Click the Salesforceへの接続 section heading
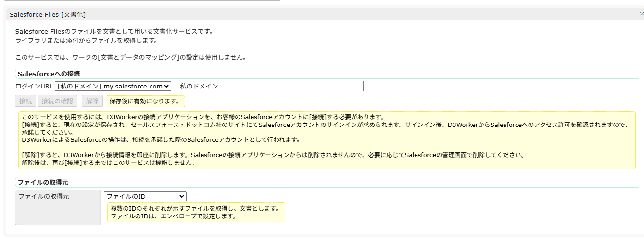Screen dimensions: 644x240 click(49, 74)
